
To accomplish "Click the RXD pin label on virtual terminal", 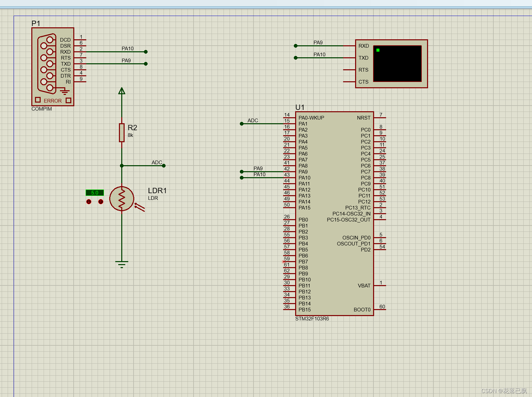I will tap(364, 46).
